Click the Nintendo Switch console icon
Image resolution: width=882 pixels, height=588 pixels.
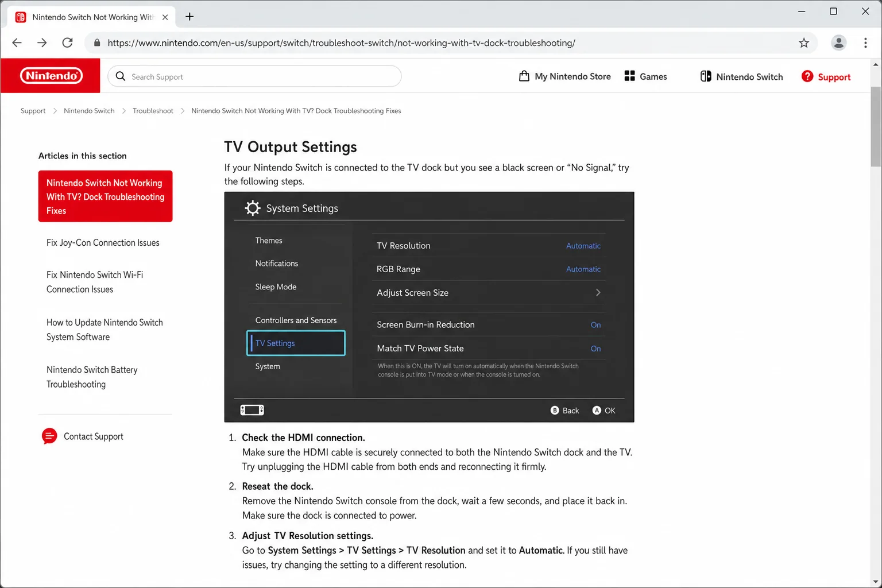pos(706,76)
